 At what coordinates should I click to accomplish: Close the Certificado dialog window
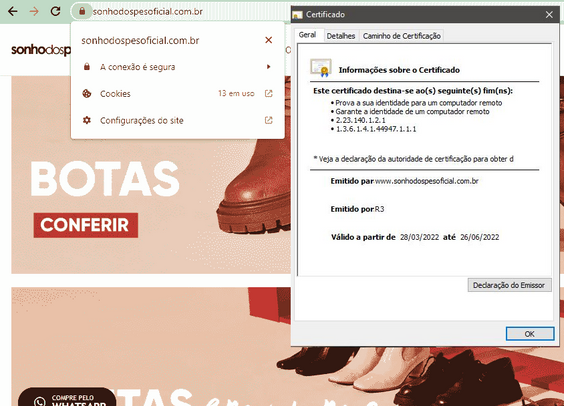[549, 15]
